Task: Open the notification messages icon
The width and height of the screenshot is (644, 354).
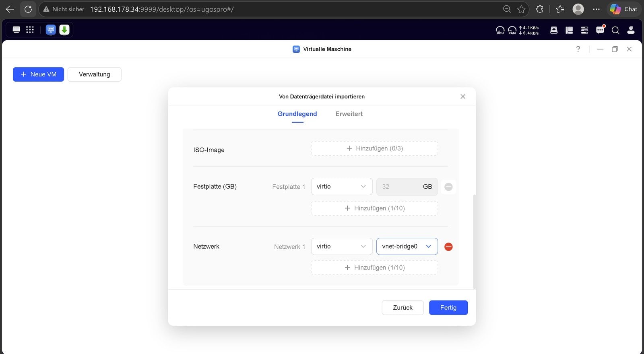Action: (600, 30)
